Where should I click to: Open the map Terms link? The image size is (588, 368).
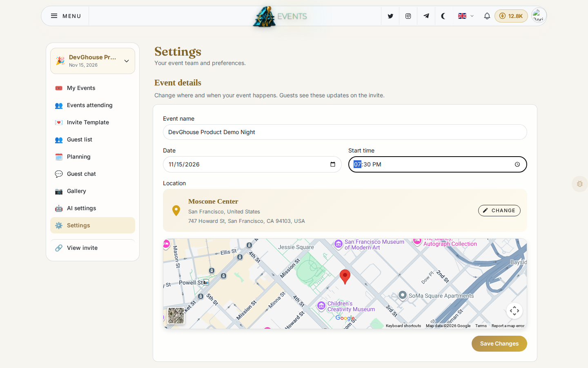click(481, 326)
